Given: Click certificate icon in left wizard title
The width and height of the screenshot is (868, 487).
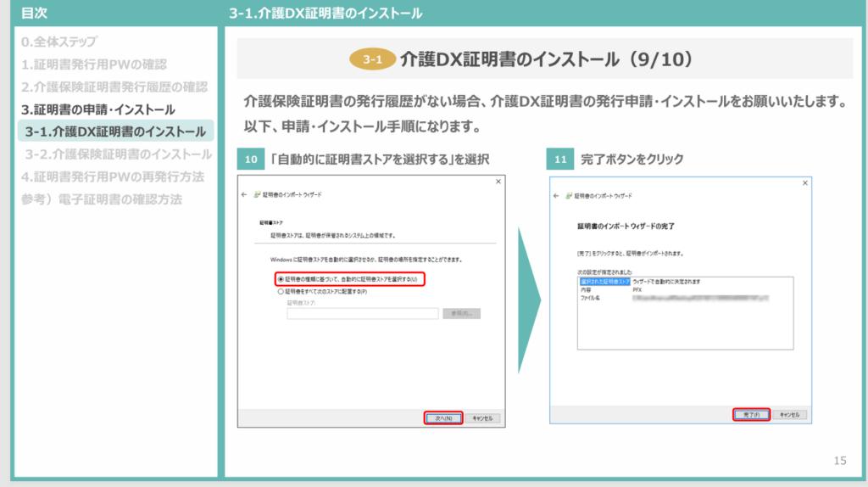Looking at the screenshot, I should pyautogui.click(x=257, y=194).
